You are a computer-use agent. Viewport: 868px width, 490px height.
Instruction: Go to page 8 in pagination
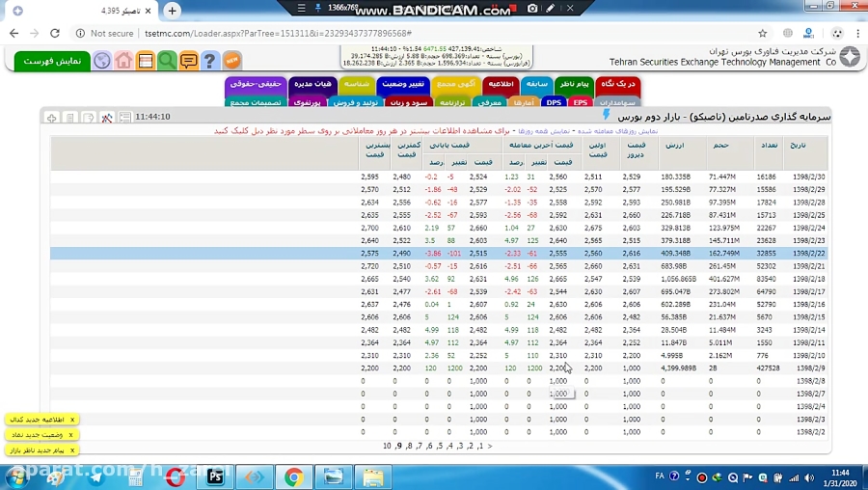point(409,446)
